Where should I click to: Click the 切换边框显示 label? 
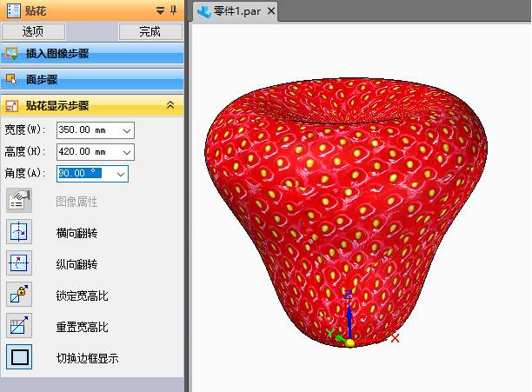88,358
